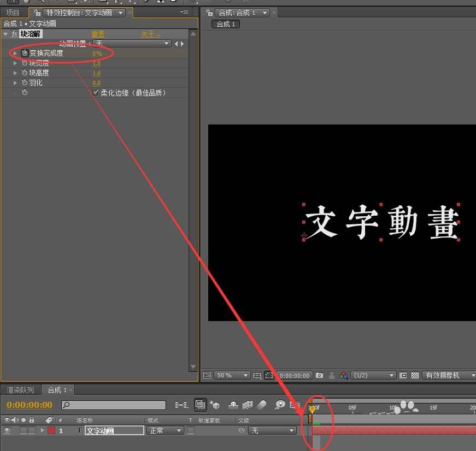This screenshot has height=451, width=476.
Task: Click 重置 to reset the 块溶解 effect
Action: (x=98, y=33)
